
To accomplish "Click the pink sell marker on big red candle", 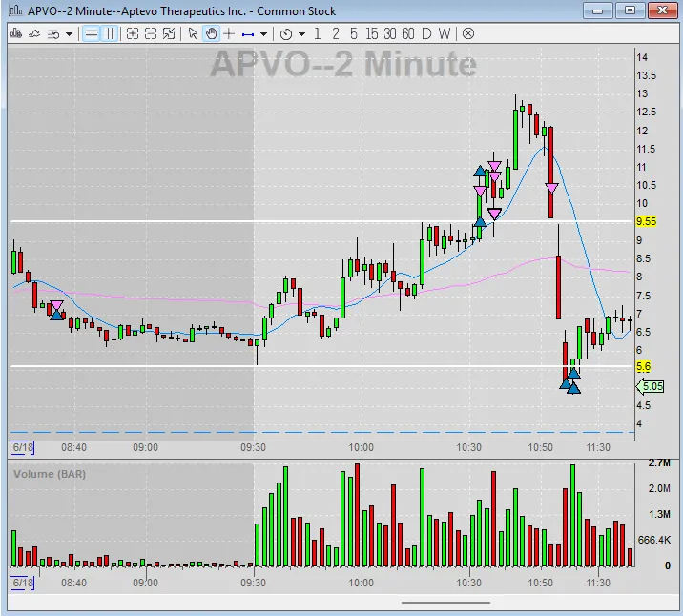I will click(x=551, y=188).
